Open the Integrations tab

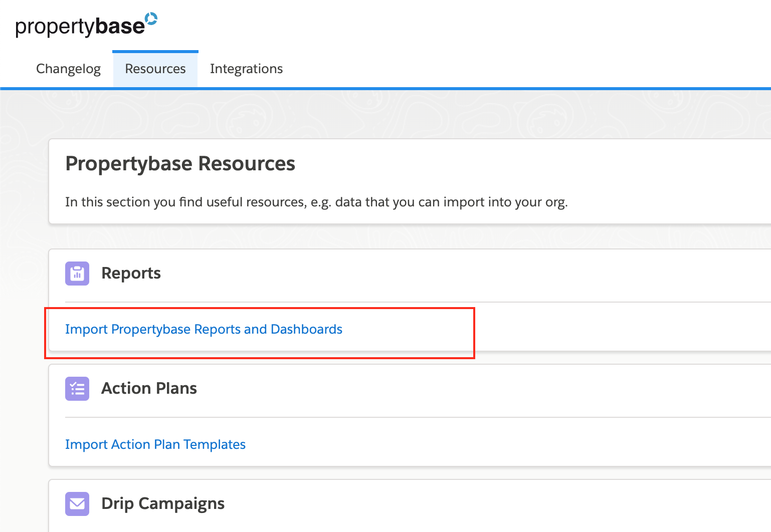(246, 69)
